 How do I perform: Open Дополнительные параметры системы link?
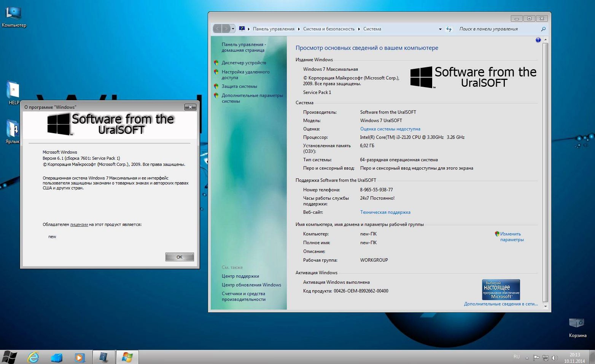click(252, 98)
